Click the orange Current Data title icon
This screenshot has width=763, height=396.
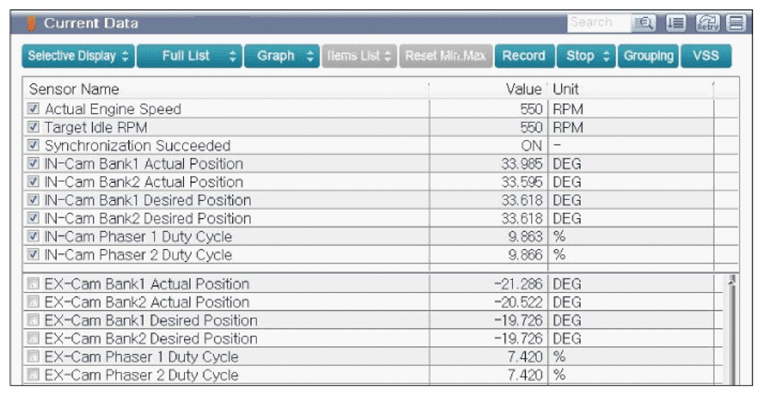pos(32,23)
